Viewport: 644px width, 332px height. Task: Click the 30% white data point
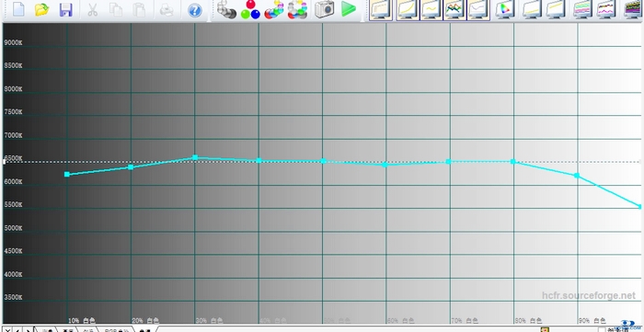click(x=195, y=157)
